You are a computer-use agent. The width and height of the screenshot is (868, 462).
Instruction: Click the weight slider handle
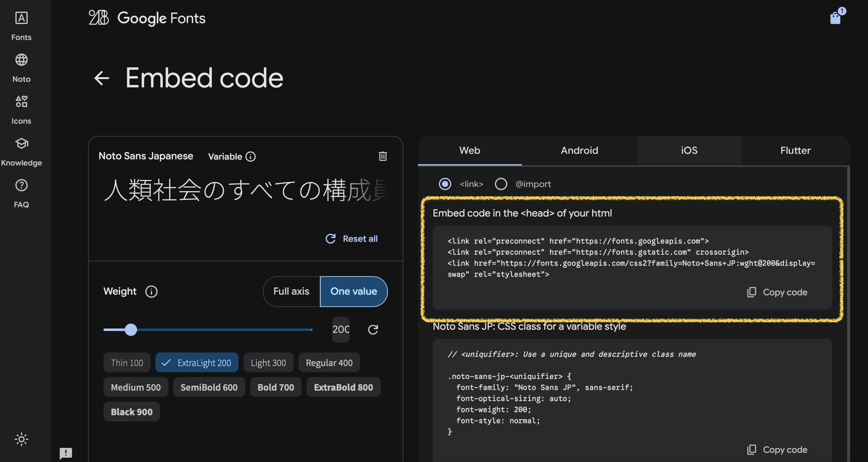coord(131,330)
